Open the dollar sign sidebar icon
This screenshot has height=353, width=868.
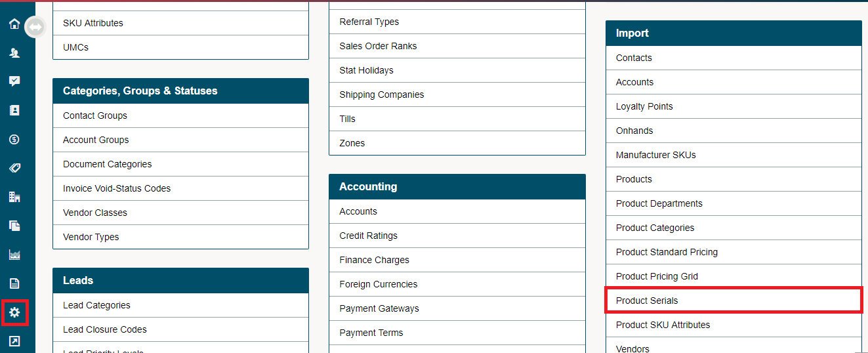pos(14,139)
